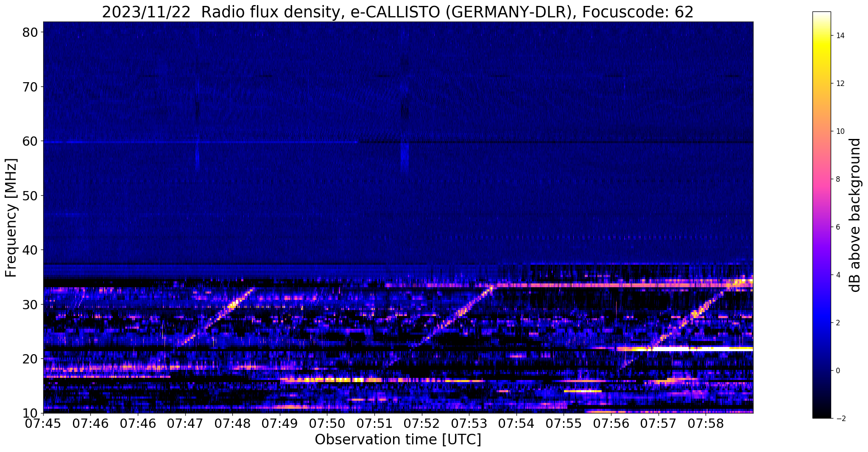Click the 'Frequency [MHz]' y-axis label

[x=11, y=218]
